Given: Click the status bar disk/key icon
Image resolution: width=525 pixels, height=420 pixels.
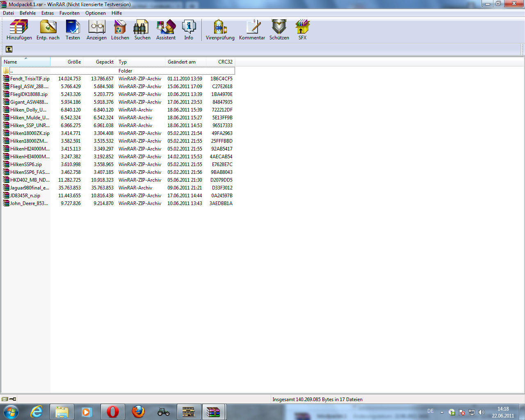Looking at the screenshot, I should click(x=9, y=399).
